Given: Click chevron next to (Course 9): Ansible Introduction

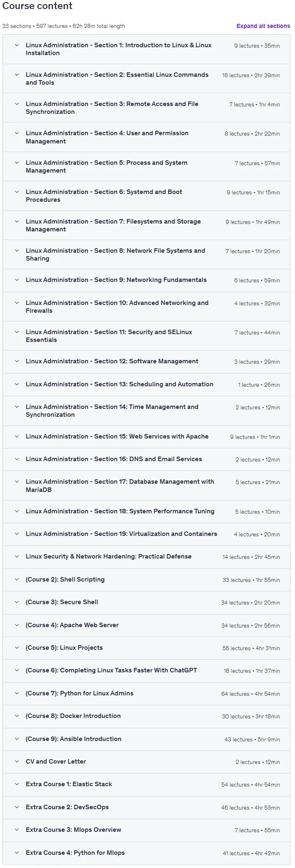Looking at the screenshot, I should 17,739.
